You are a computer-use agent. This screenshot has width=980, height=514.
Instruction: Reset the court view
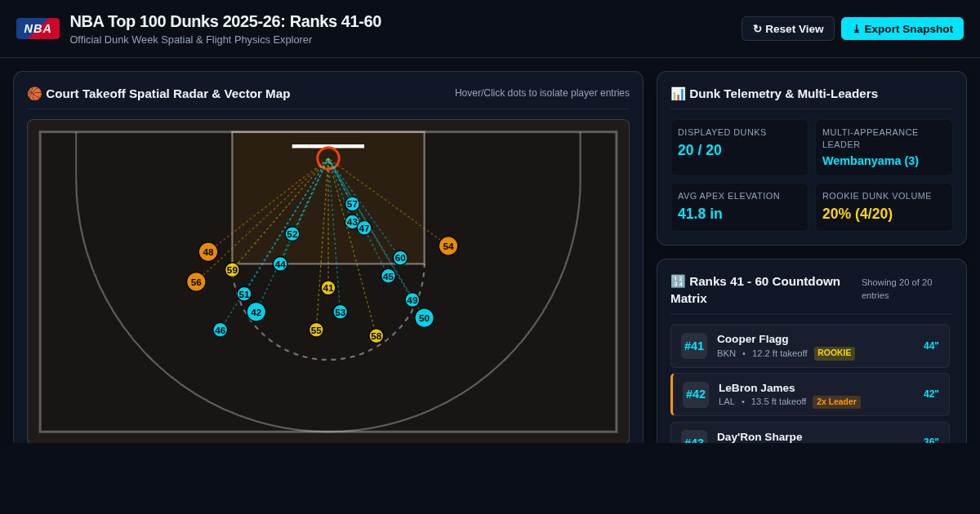(x=788, y=29)
